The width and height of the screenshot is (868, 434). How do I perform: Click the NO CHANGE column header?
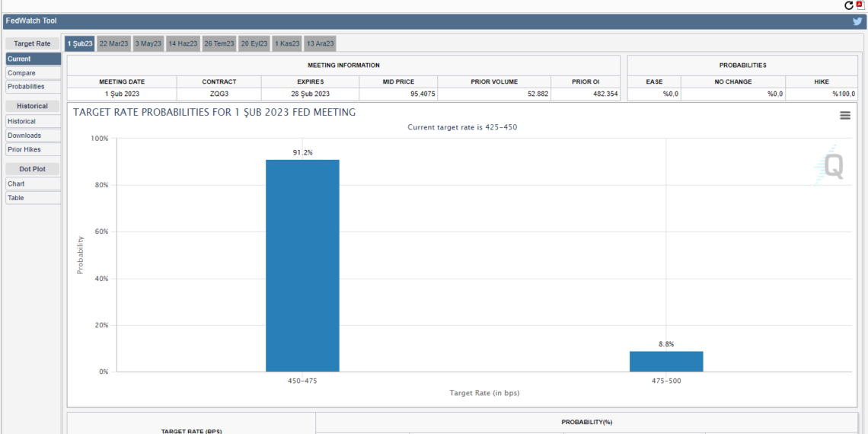[733, 82]
